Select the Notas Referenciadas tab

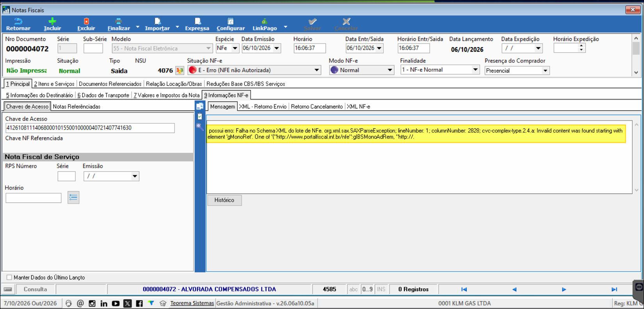[x=76, y=107]
